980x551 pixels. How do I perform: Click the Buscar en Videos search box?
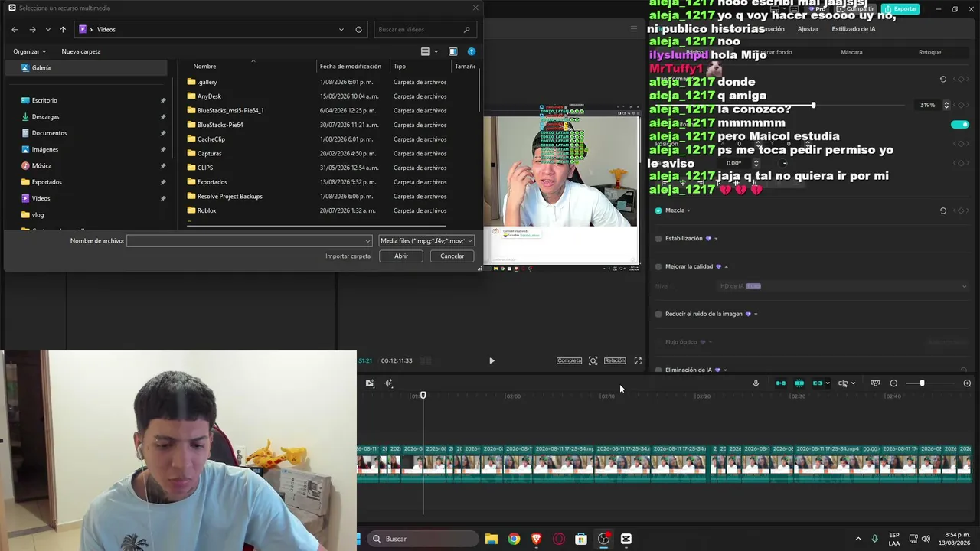click(x=425, y=29)
